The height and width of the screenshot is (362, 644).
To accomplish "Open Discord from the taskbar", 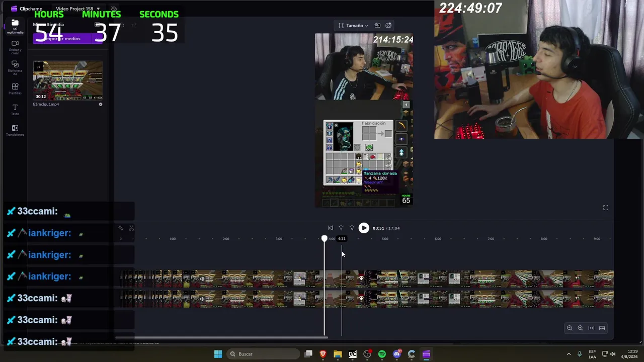I will point(396,354).
